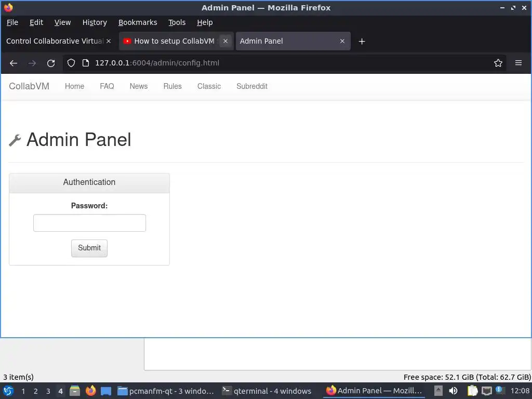The height and width of the screenshot is (399, 532).
Task: Close the Admin Panel tab
Action: click(x=342, y=41)
